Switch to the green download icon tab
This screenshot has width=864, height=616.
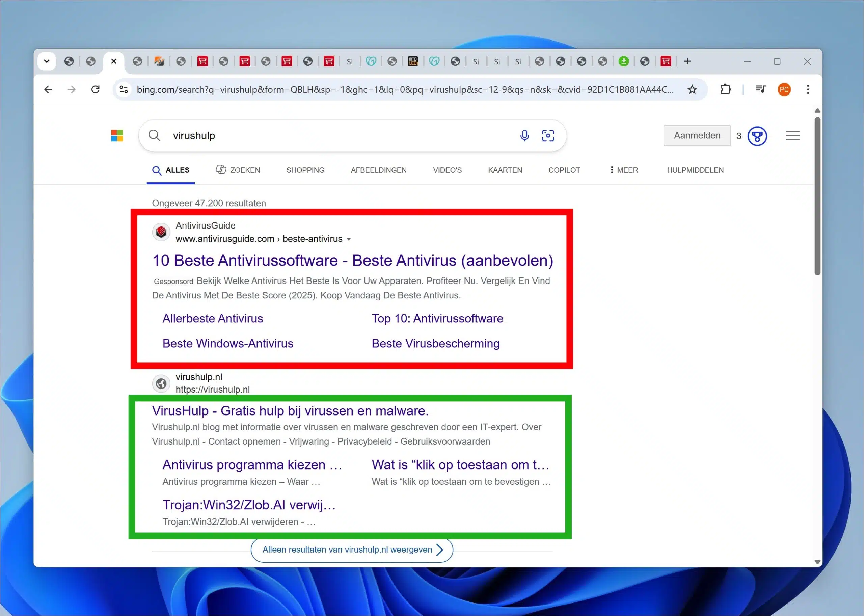tap(624, 61)
